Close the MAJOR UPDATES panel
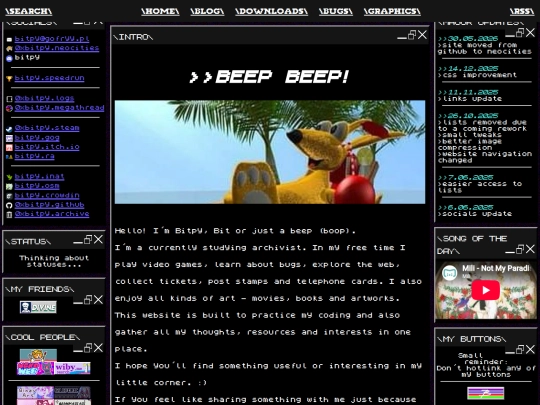The height and width of the screenshot is (405, 540). coord(530,33)
